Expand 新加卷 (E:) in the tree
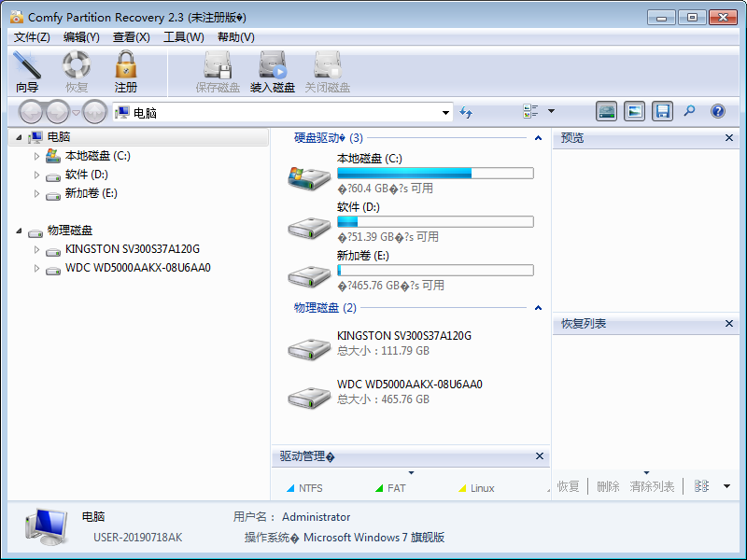 [36, 193]
